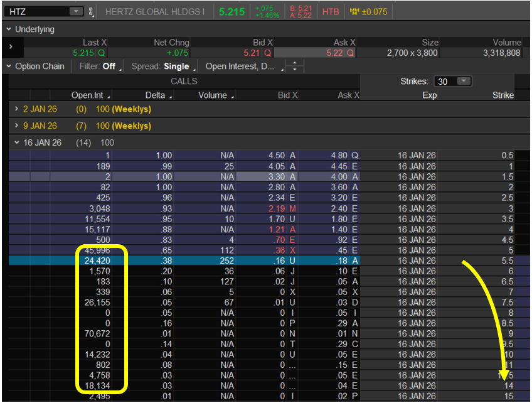The height and width of the screenshot is (403, 532).
Task: Click the link chain icon beside symbol
Action: coord(91,12)
